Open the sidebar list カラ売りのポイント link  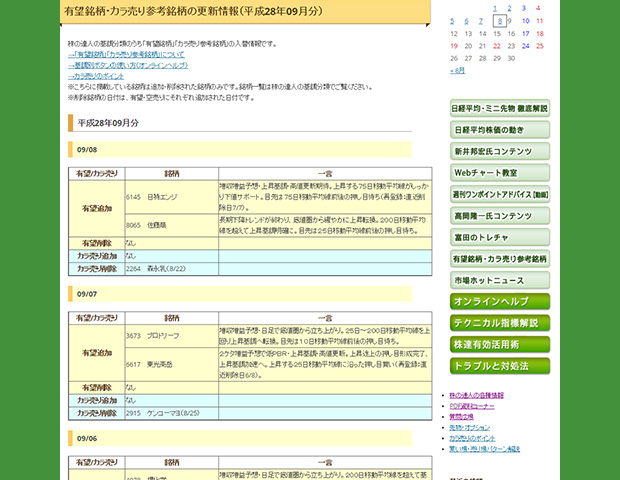(x=472, y=438)
